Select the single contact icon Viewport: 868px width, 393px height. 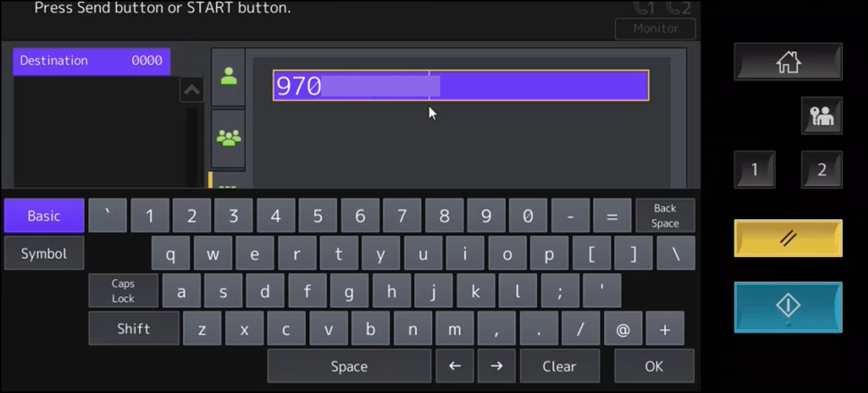[x=229, y=77]
